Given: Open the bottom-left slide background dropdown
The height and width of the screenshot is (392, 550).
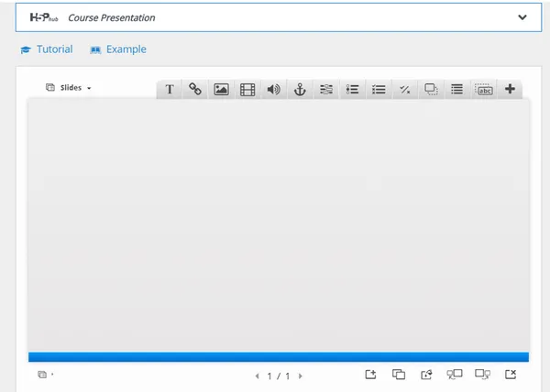Looking at the screenshot, I should pyautogui.click(x=45, y=375).
